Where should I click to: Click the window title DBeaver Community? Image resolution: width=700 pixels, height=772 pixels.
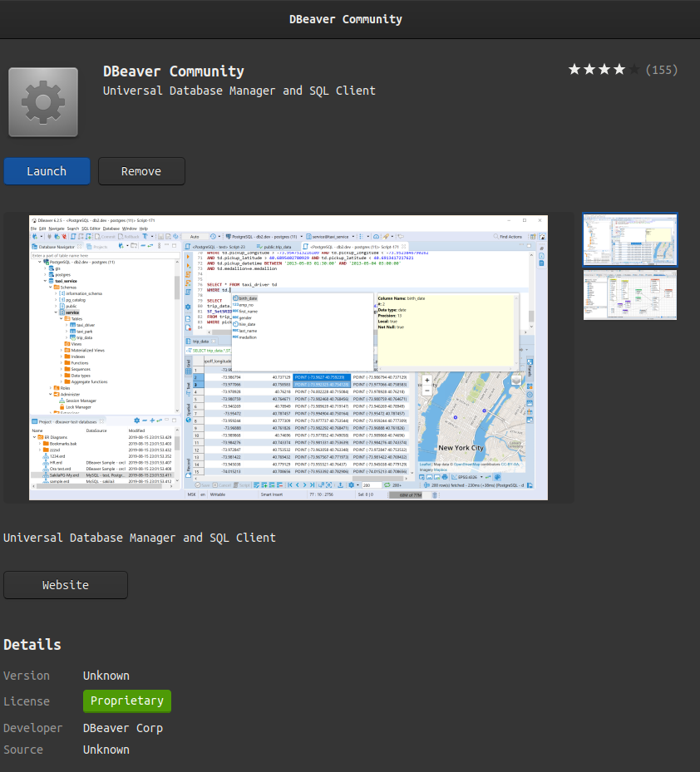(x=346, y=19)
